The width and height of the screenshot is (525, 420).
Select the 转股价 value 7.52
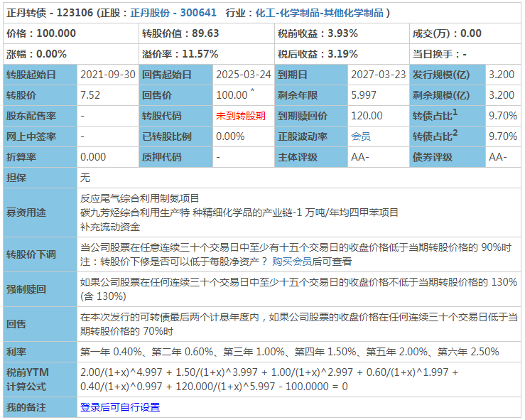90,95
